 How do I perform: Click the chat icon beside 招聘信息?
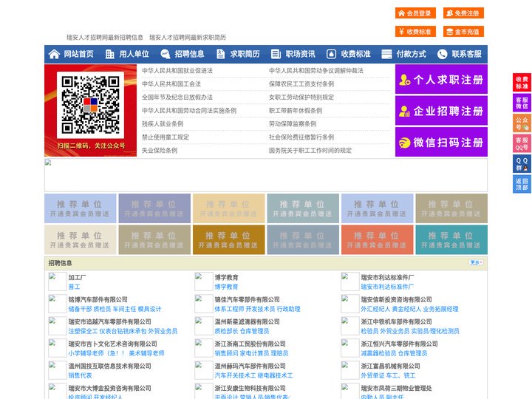pos(166,54)
